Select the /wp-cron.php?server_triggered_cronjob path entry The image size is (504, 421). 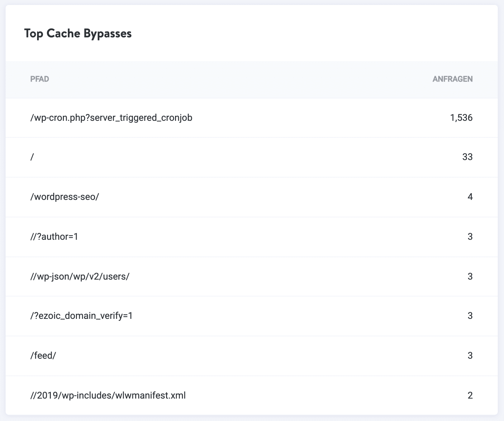tap(111, 118)
